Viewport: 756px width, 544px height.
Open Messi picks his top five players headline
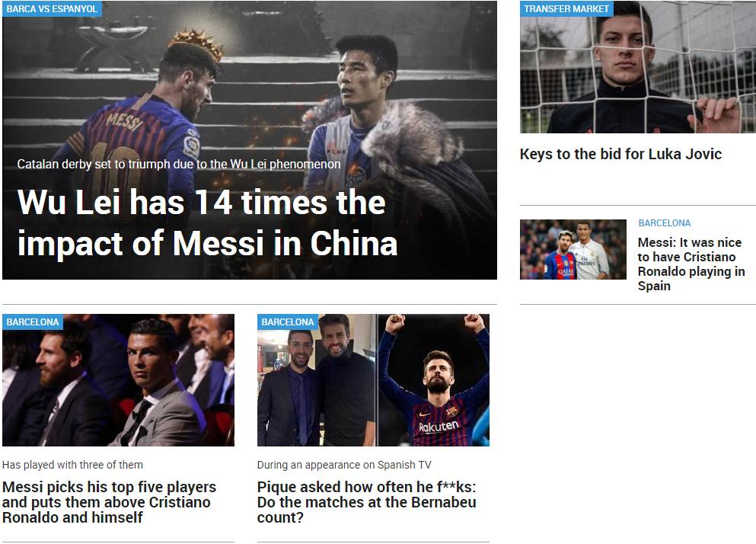point(109,502)
